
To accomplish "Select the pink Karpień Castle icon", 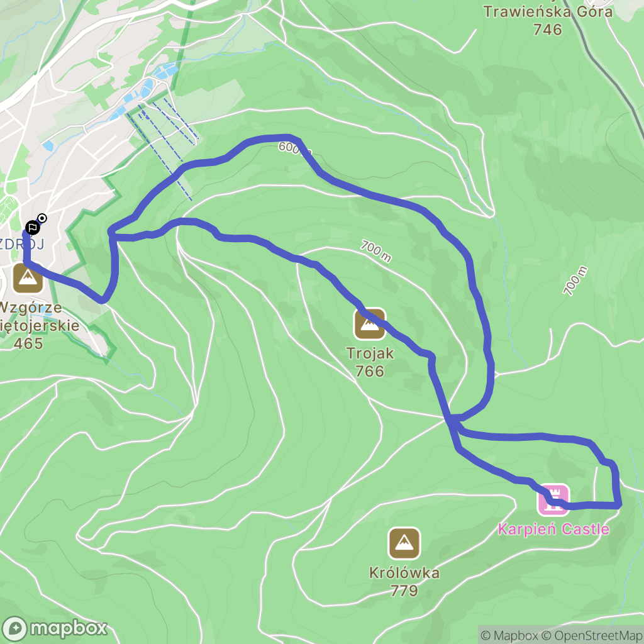I will pyautogui.click(x=553, y=499).
